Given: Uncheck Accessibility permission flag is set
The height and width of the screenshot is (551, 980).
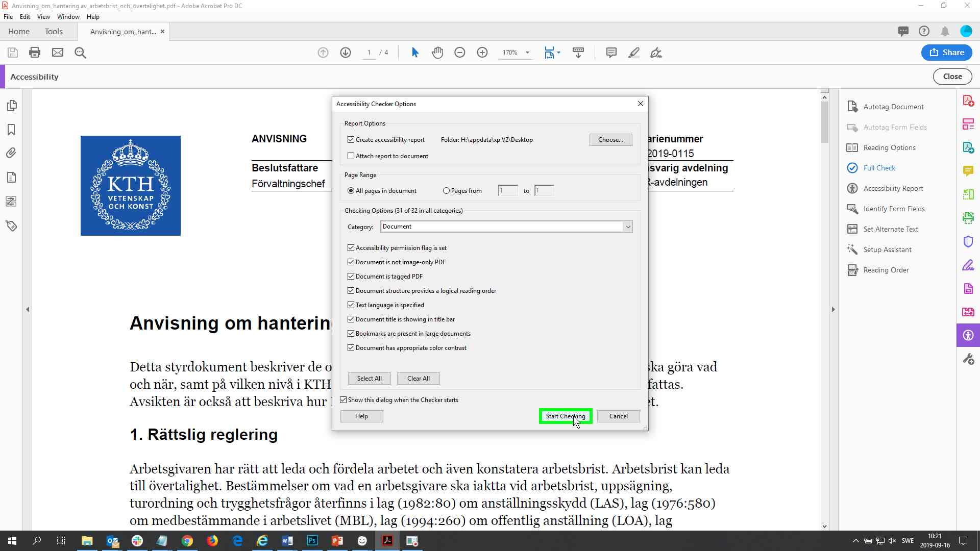Looking at the screenshot, I should [x=351, y=248].
